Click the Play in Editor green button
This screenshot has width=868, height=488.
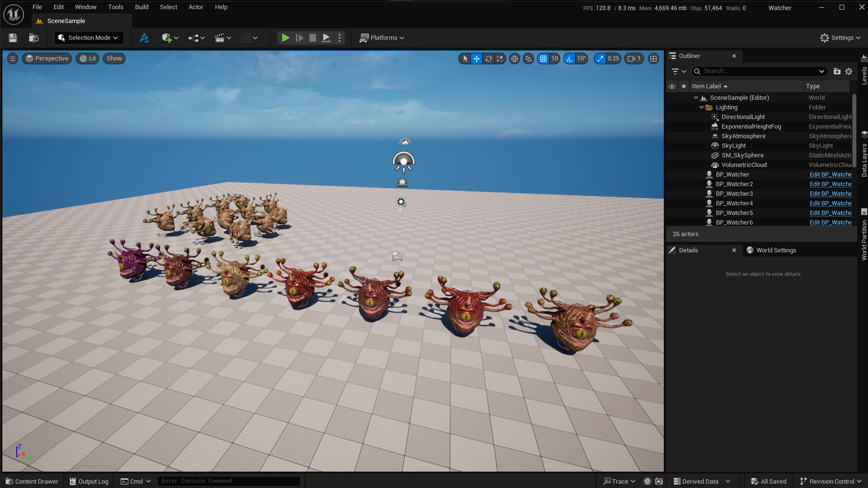tap(285, 38)
